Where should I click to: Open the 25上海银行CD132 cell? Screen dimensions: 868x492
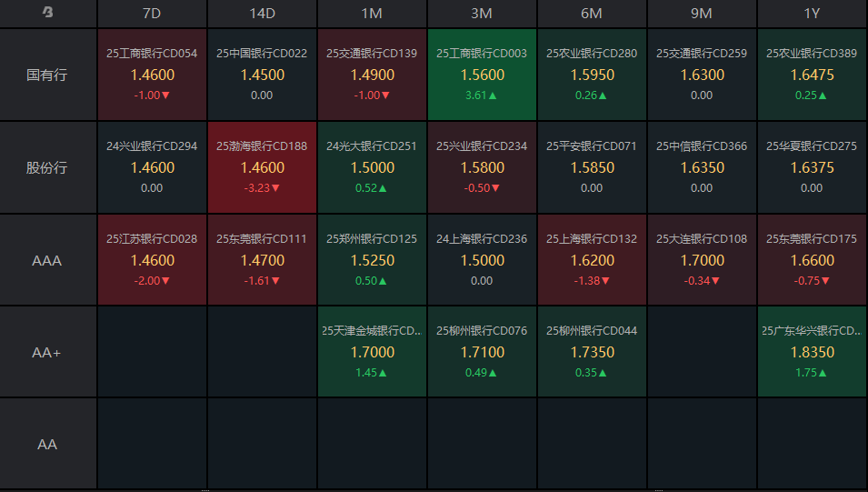click(x=591, y=260)
